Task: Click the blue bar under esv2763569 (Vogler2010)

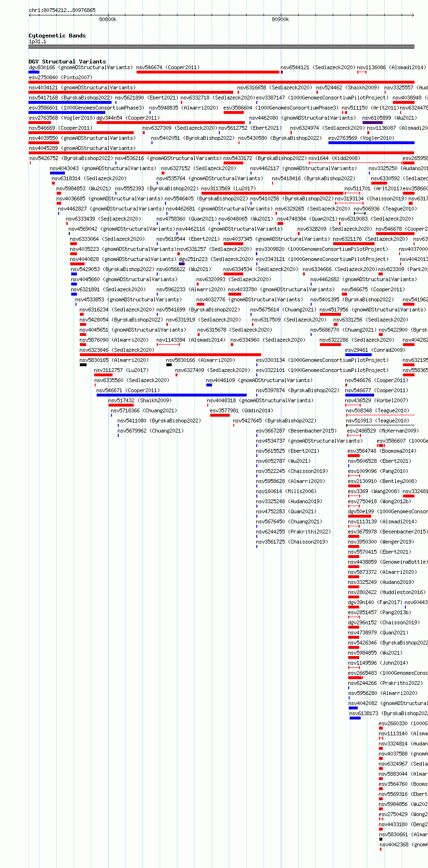Action: 371,143
